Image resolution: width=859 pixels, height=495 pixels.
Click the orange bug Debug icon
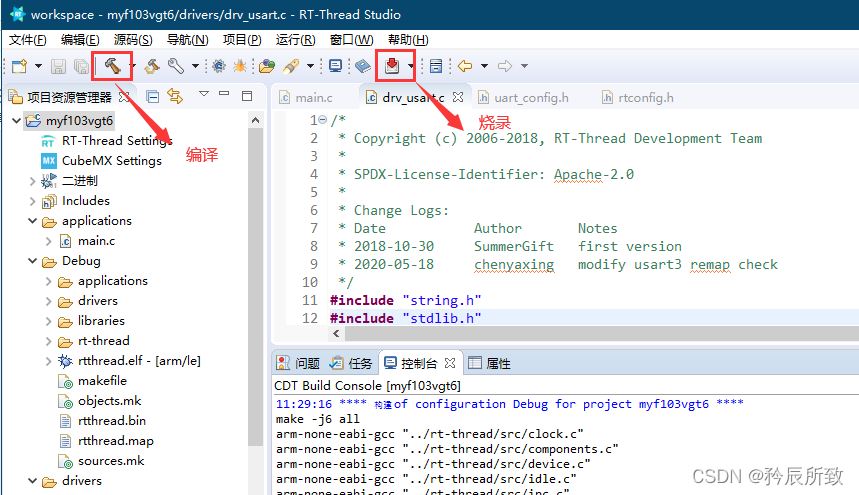(x=240, y=66)
